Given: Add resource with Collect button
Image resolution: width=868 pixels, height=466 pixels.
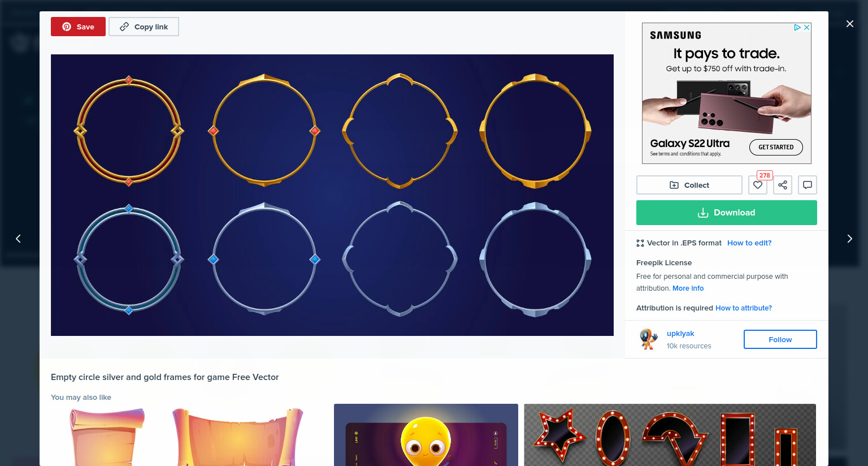Looking at the screenshot, I should (x=689, y=185).
